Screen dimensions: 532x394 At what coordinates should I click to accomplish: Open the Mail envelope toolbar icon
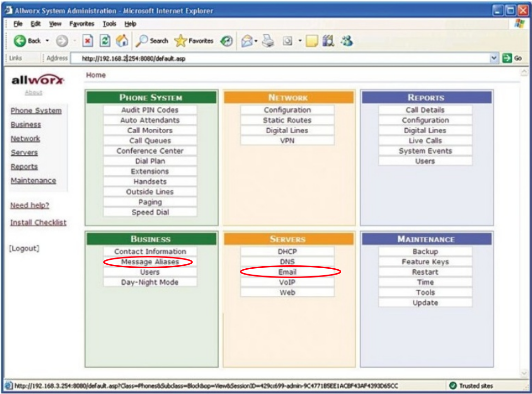(246, 41)
